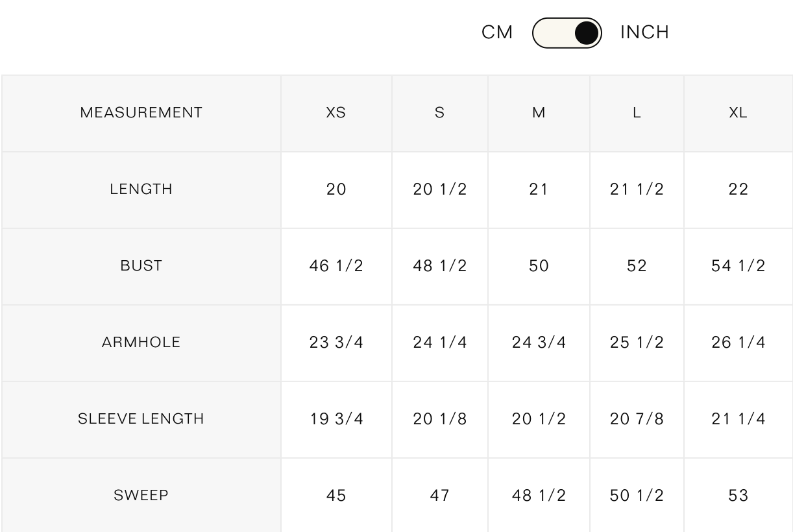Click the ARMHOLE row label
The width and height of the screenshot is (793, 532).
141,343
